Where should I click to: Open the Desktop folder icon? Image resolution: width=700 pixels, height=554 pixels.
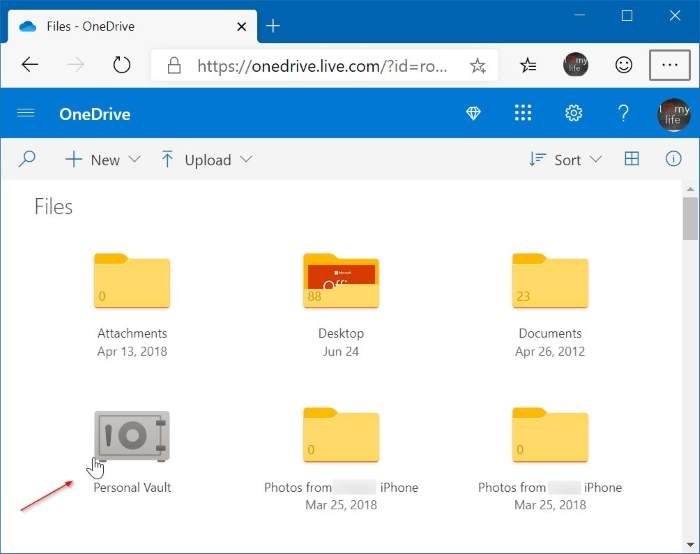tap(341, 281)
